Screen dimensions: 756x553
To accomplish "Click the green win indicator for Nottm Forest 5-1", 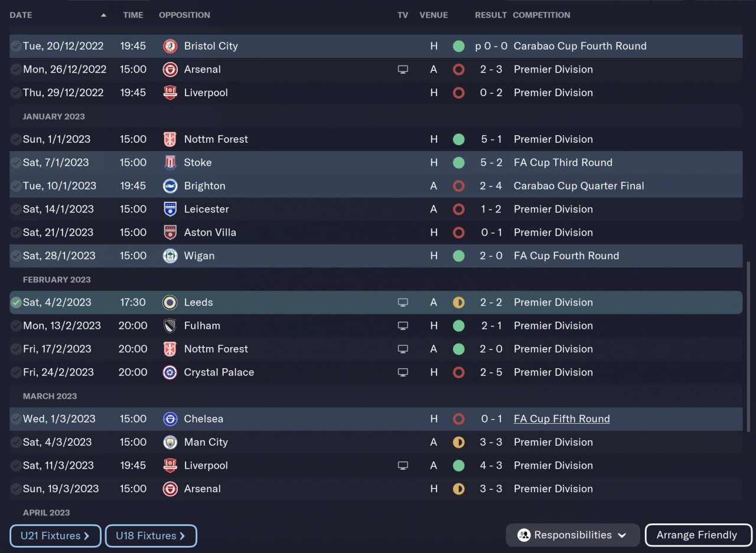I will [458, 139].
